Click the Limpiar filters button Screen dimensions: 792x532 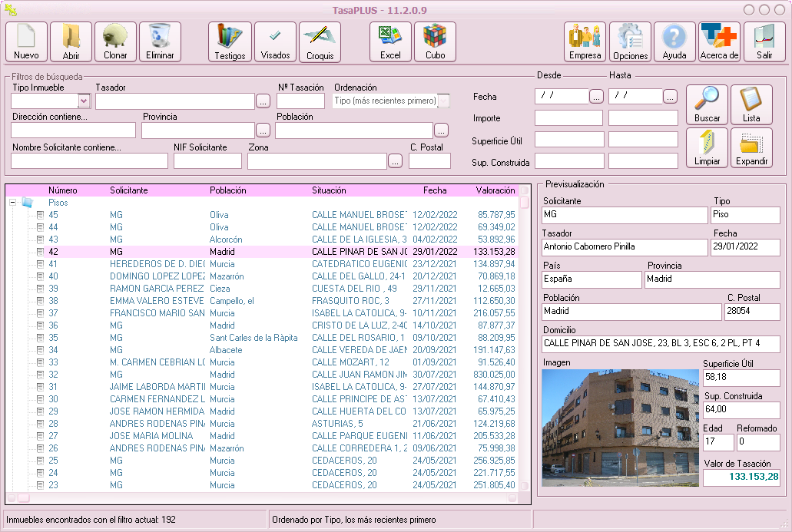[x=707, y=147]
